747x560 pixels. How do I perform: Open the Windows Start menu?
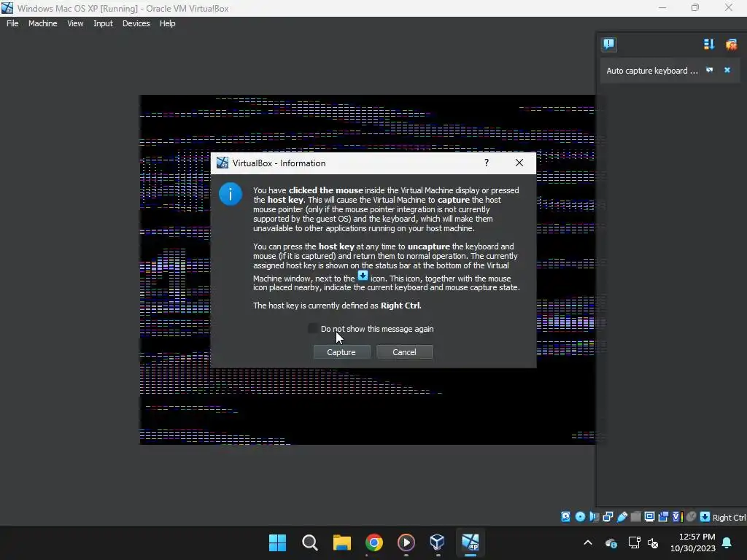click(277, 542)
